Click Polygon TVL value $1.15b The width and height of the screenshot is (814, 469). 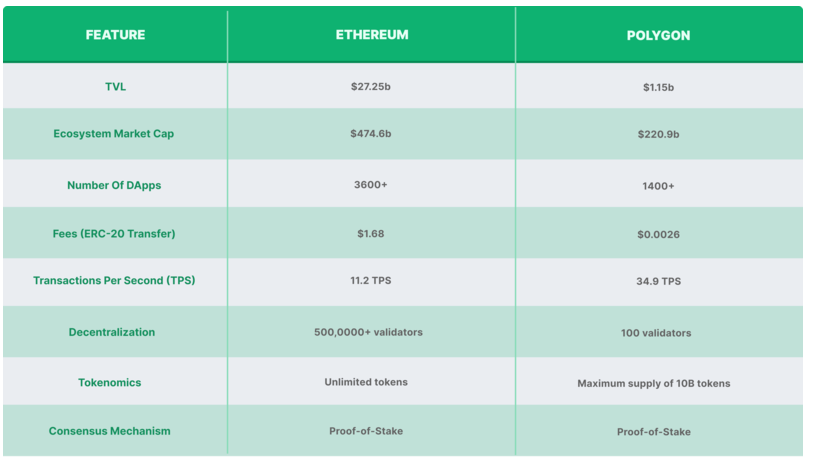(658, 87)
